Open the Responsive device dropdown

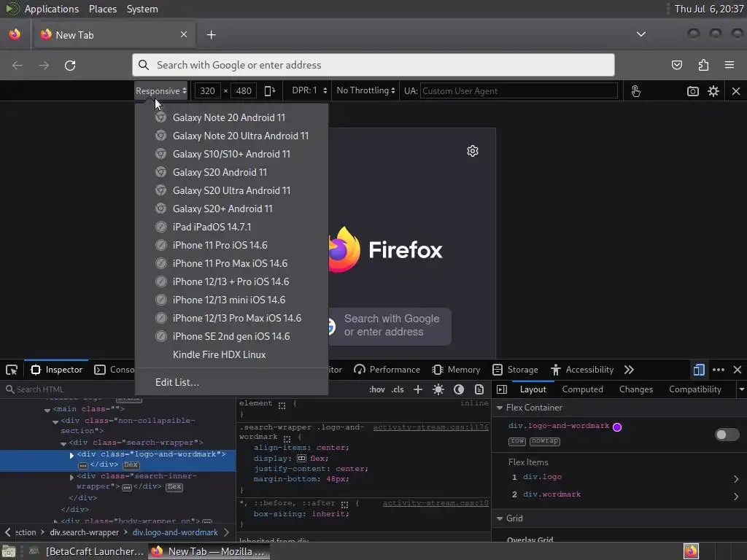161,91
